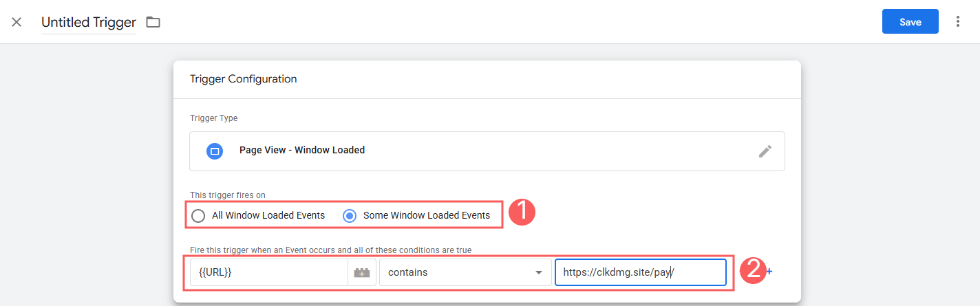Click the blue Page View trigger icon
The image size is (980, 306).
pyautogui.click(x=215, y=151)
